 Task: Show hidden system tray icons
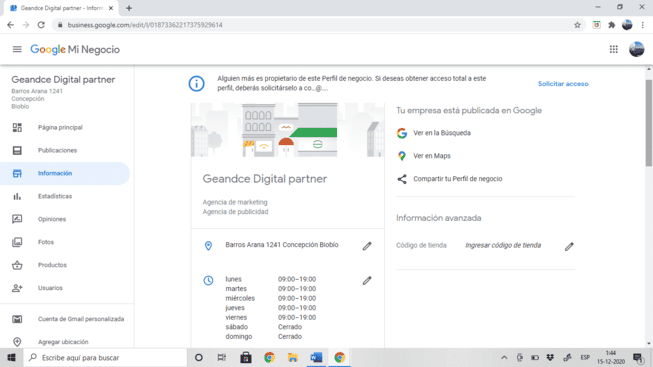pos(504,357)
